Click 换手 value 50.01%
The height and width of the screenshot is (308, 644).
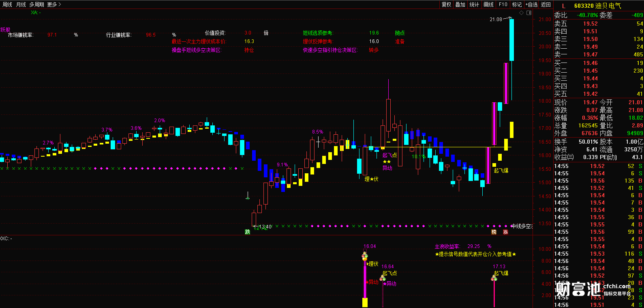(x=588, y=142)
